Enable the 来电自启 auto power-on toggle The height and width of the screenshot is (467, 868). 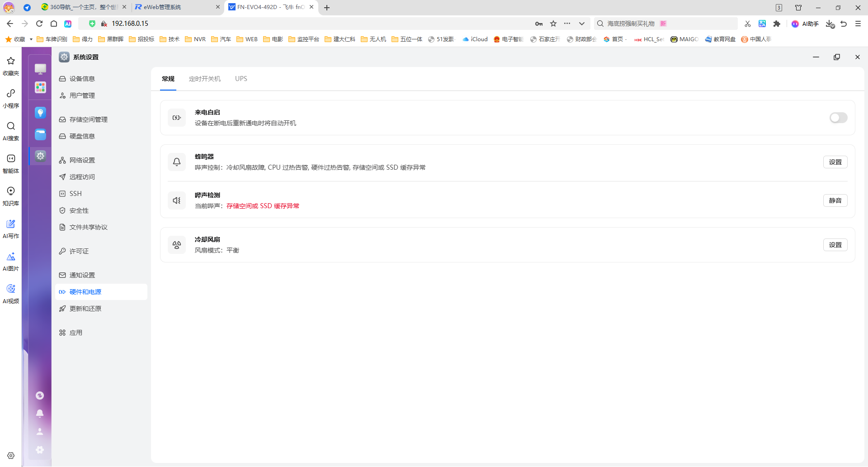(x=838, y=118)
